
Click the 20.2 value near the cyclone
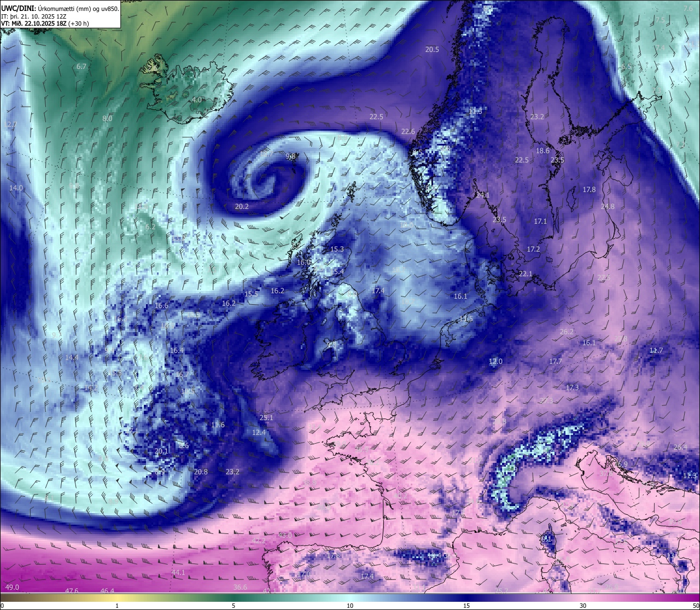pos(242,206)
